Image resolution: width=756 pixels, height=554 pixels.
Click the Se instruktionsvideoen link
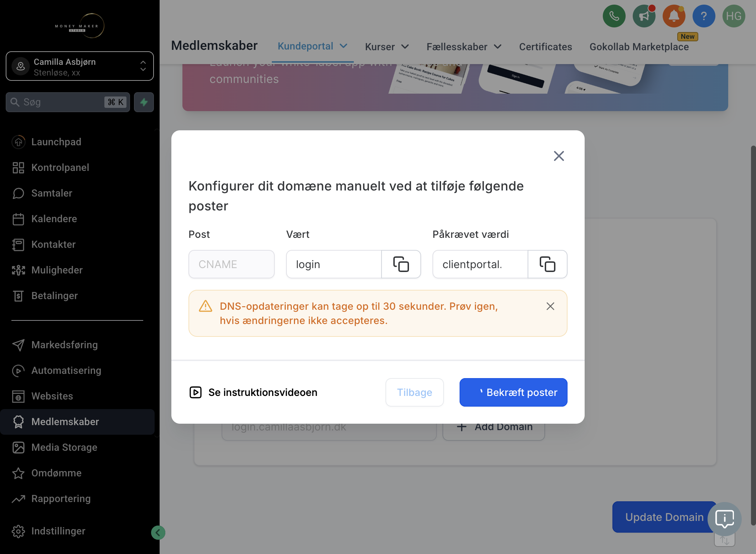click(x=253, y=392)
